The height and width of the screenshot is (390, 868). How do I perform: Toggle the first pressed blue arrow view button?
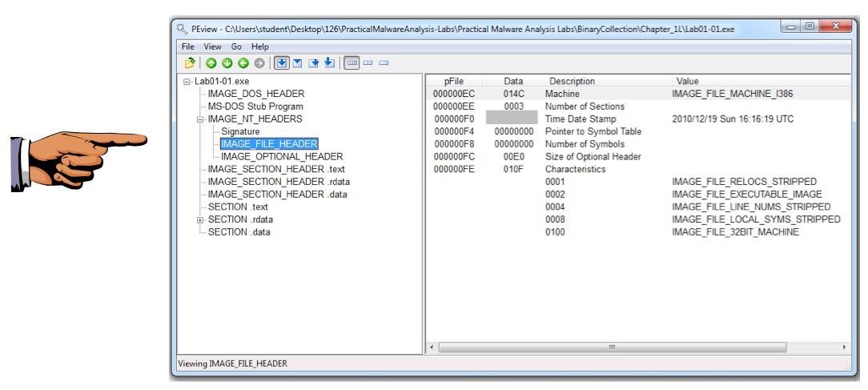click(282, 62)
